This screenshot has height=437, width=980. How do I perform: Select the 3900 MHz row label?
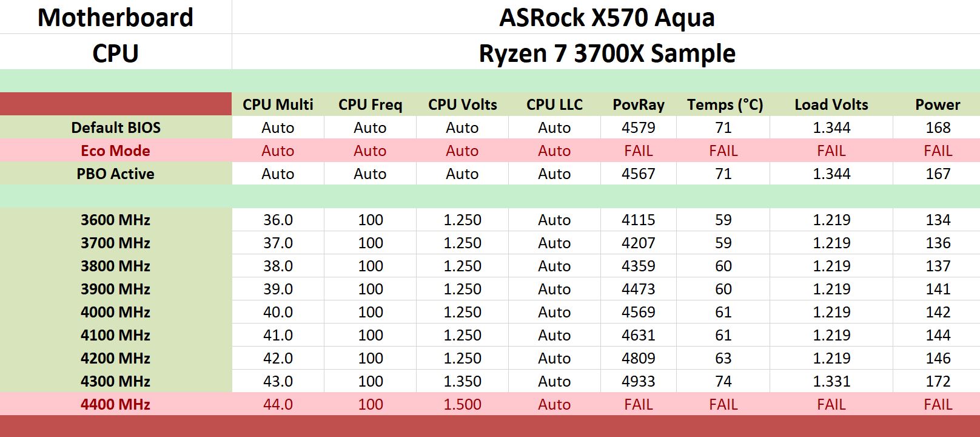pos(115,289)
